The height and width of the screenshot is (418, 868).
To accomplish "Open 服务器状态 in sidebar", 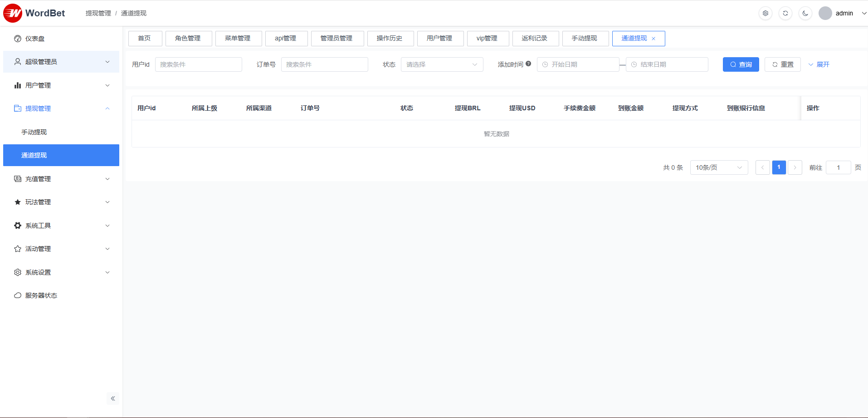I will click(x=41, y=295).
